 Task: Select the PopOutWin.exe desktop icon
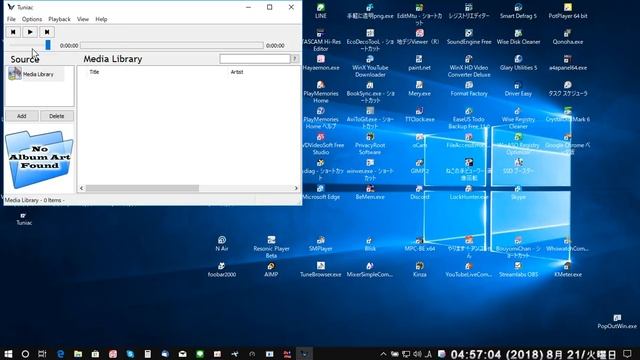coord(617,322)
